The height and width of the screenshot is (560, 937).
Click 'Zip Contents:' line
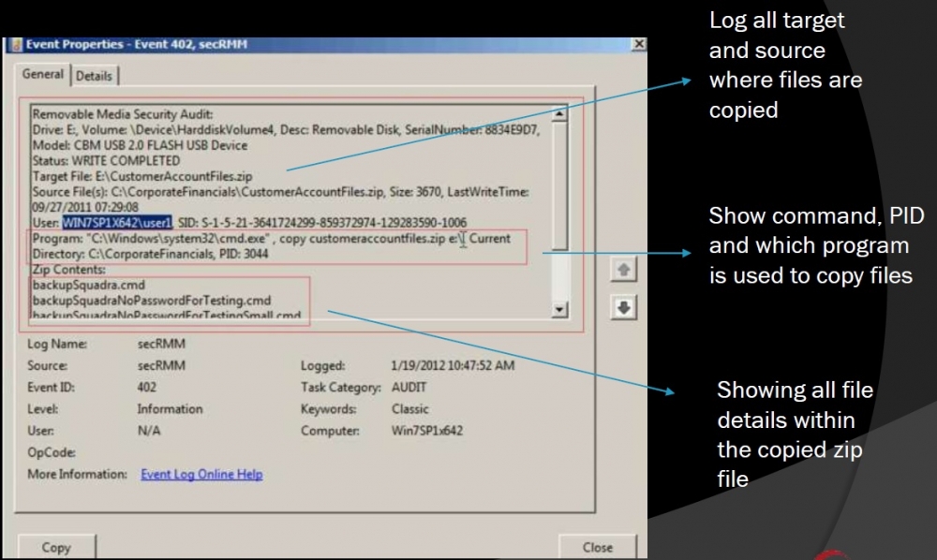coord(68,270)
